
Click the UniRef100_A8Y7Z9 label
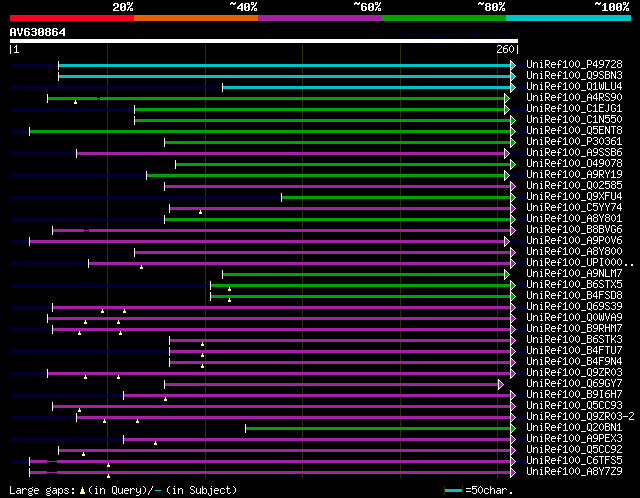(x=574, y=471)
